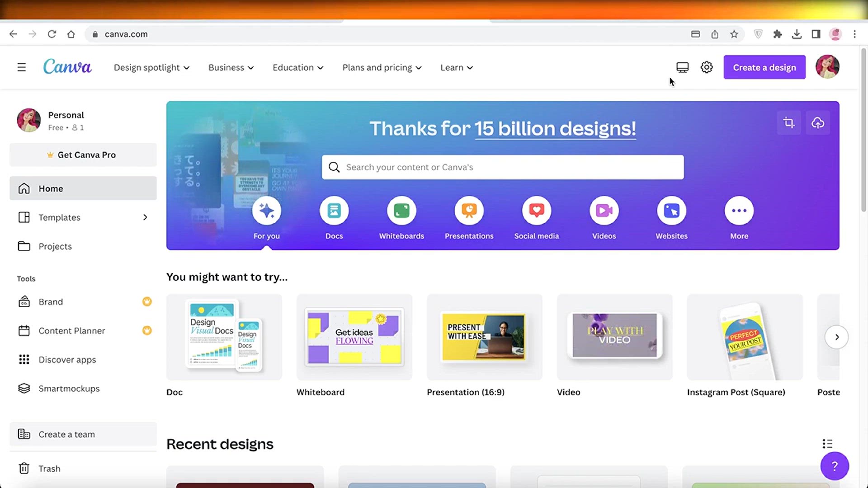Expand the Education dropdown
The image size is (868, 488).
tap(298, 67)
